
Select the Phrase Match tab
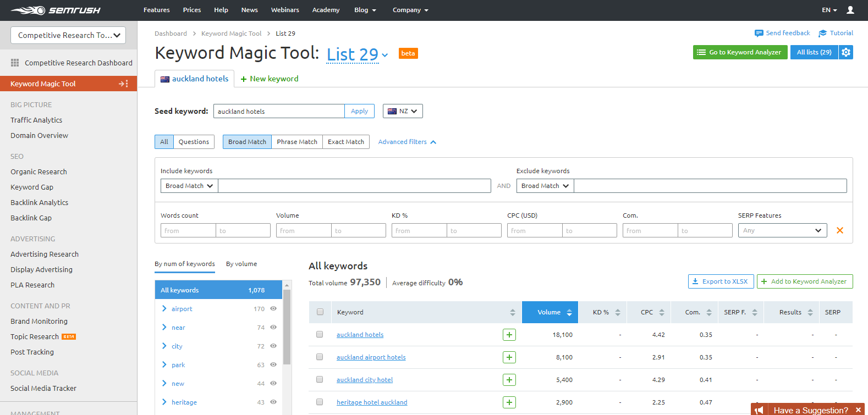point(297,142)
